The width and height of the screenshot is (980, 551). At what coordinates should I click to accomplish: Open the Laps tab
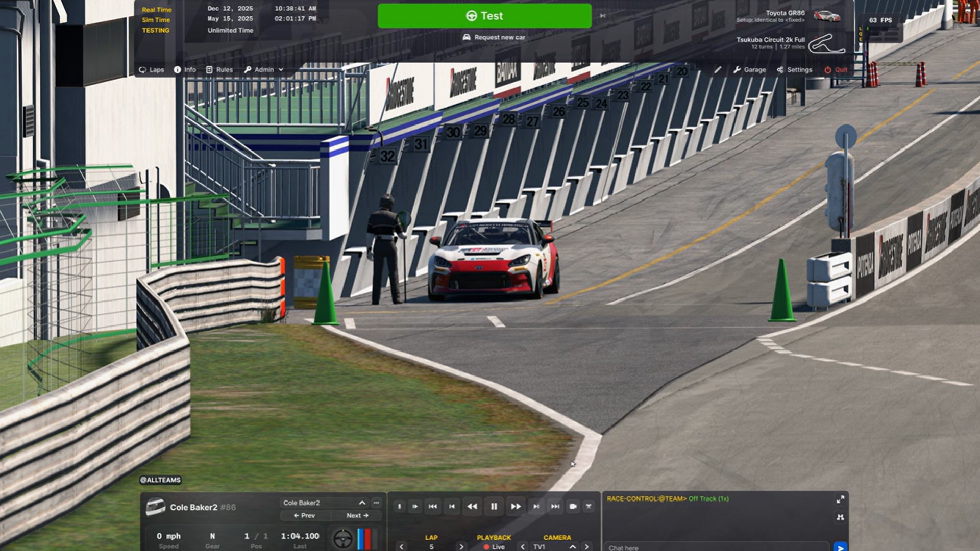[152, 70]
